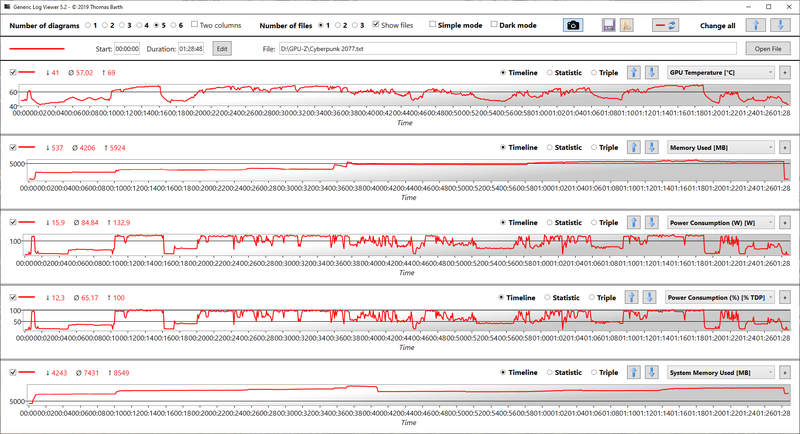The height and width of the screenshot is (434, 800).
Task: Click the red line swap/refresh icon
Action: coord(665,25)
